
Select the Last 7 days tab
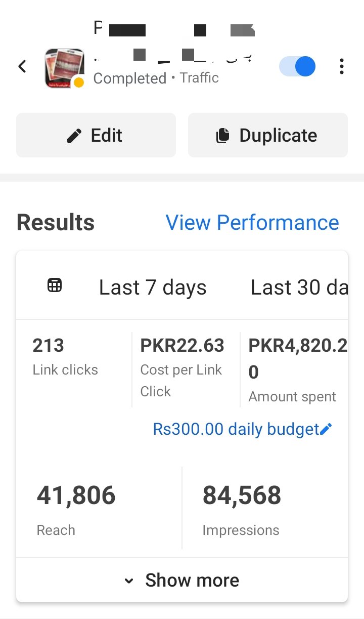pyautogui.click(x=153, y=287)
